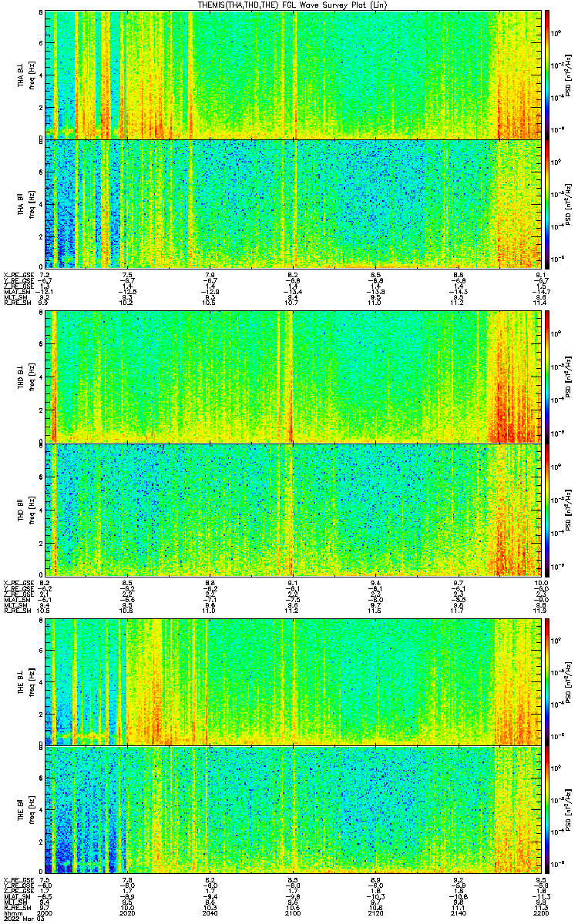Viewport: 578px width, 924px height.
Task: Click the 2020 time tick label
Action: pyautogui.click(x=128, y=913)
